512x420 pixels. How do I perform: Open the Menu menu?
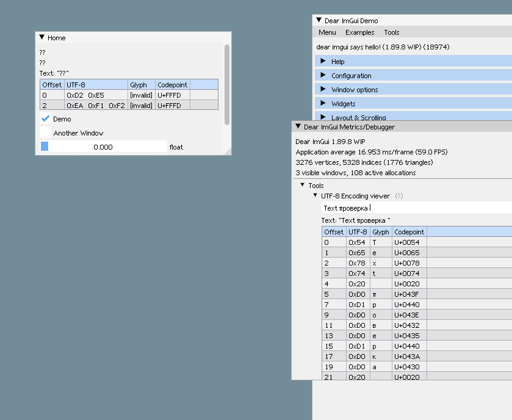coord(327,32)
